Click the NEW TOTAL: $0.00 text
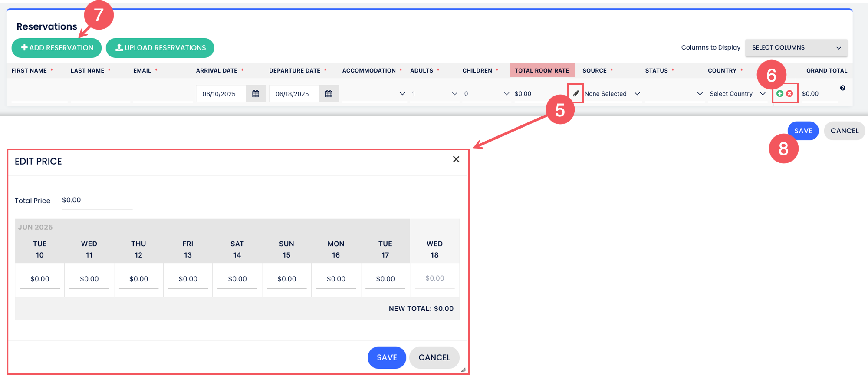This screenshot has height=383, width=868. click(421, 309)
